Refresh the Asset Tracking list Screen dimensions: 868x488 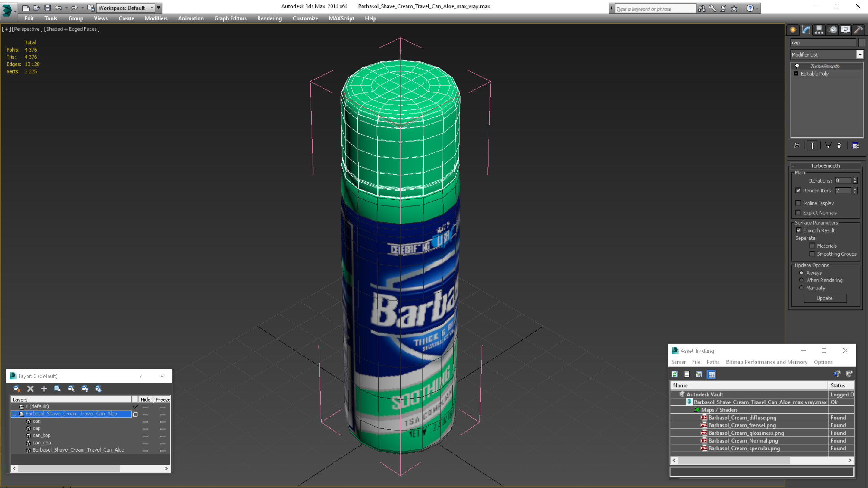(x=675, y=374)
